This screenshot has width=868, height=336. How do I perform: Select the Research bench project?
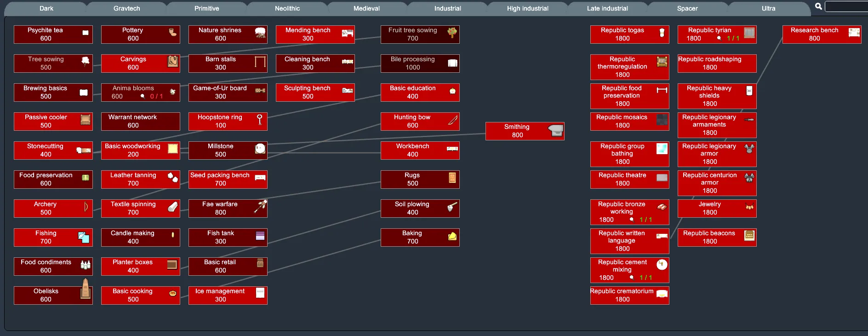[x=814, y=35]
